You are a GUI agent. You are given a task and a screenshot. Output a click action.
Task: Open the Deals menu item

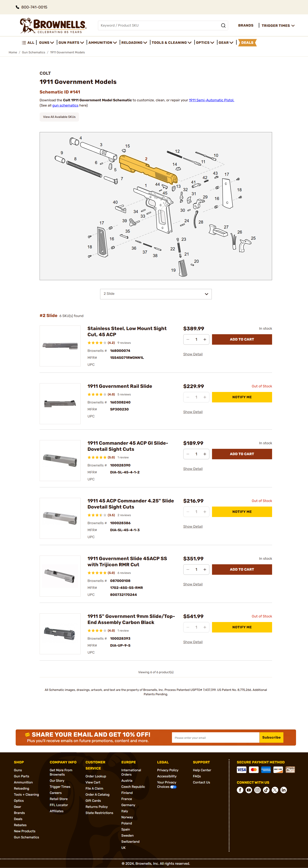coord(247,43)
